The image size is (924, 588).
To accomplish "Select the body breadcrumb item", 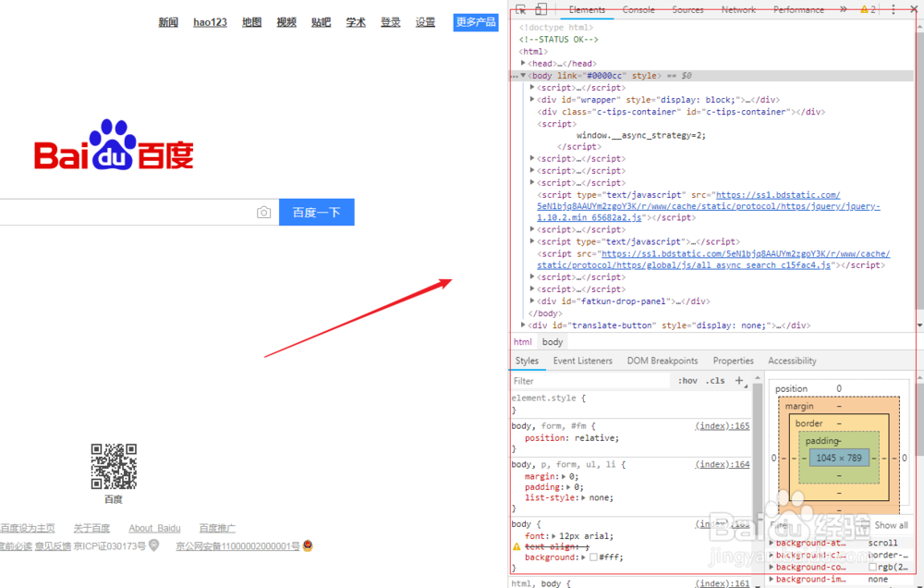I will [x=553, y=342].
